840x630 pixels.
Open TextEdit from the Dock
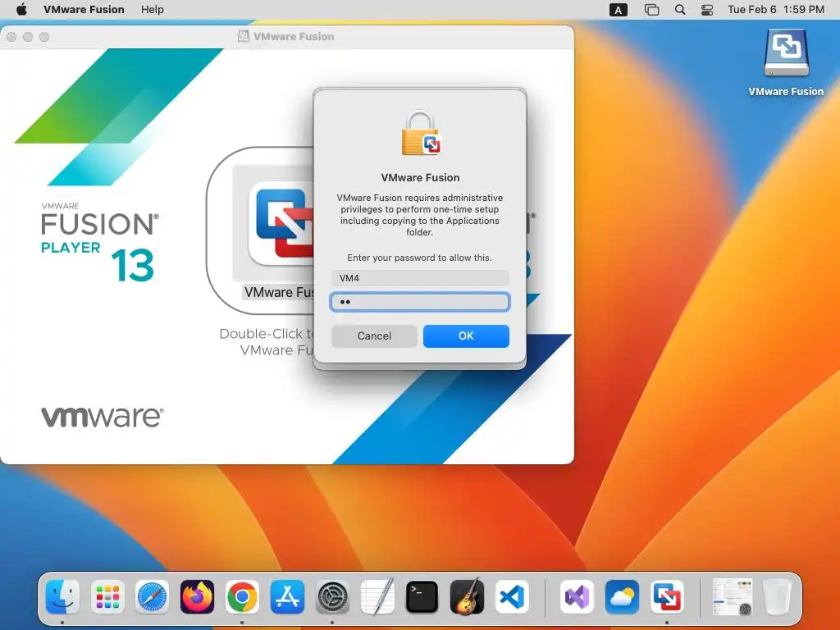point(377,596)
